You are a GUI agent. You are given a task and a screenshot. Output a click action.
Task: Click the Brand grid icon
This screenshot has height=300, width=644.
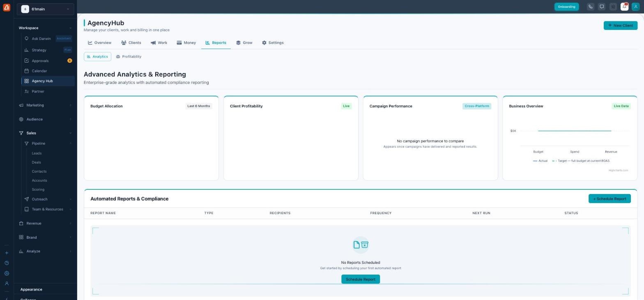[21, 238]
